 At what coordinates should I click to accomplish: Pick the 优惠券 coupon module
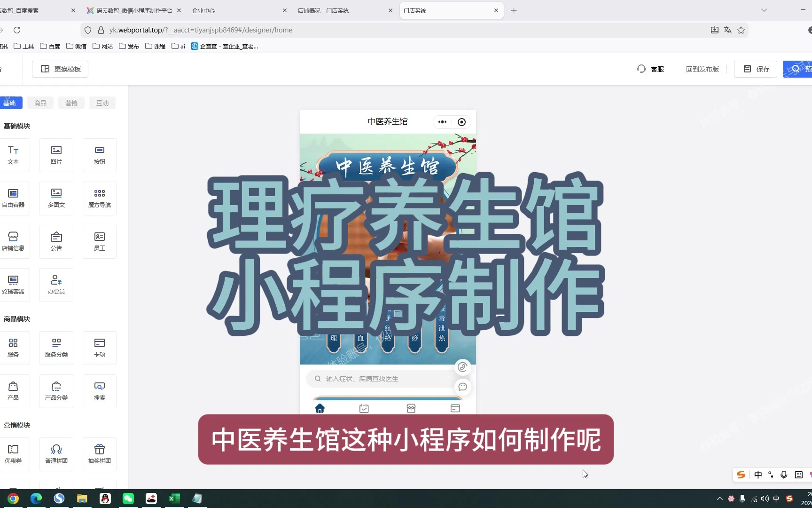click(x=13, y=454)
